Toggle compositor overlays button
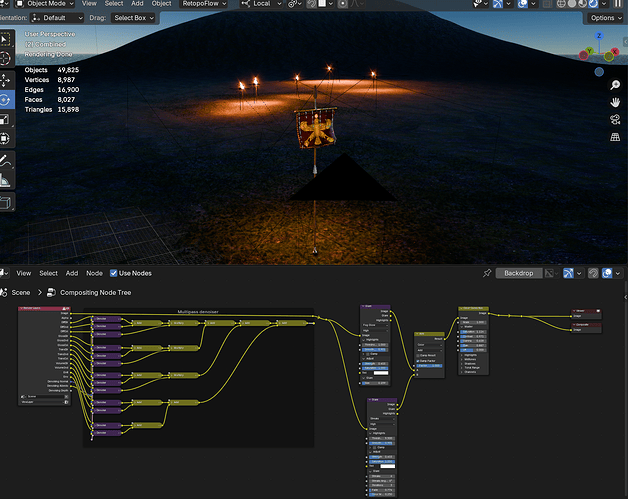 [x=607, y=273]
